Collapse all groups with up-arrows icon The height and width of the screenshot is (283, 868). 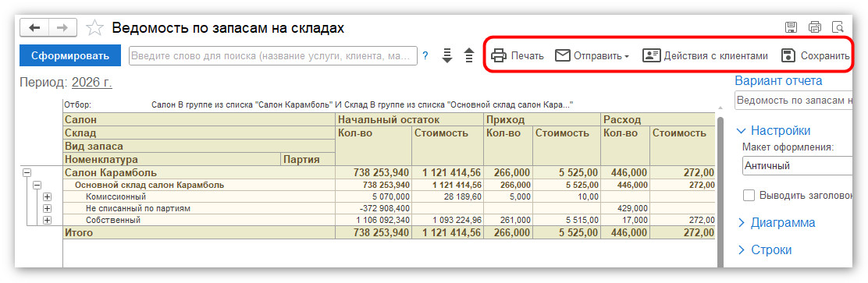[x=469, y=56]
